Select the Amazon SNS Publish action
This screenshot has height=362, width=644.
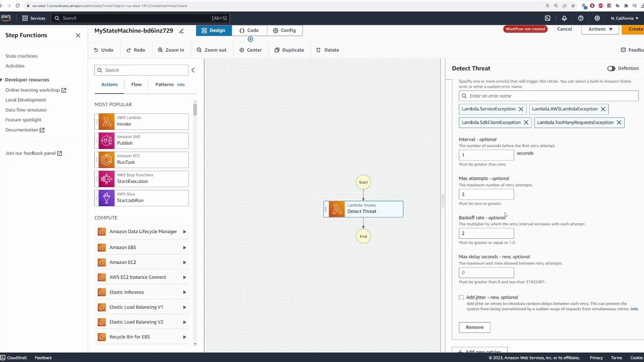[142, 140]
